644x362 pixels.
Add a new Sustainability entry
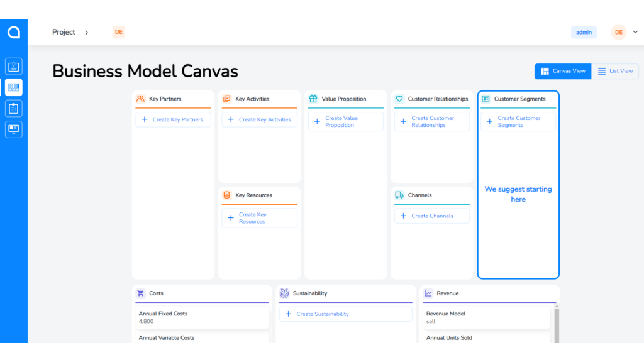click(345, 314)
